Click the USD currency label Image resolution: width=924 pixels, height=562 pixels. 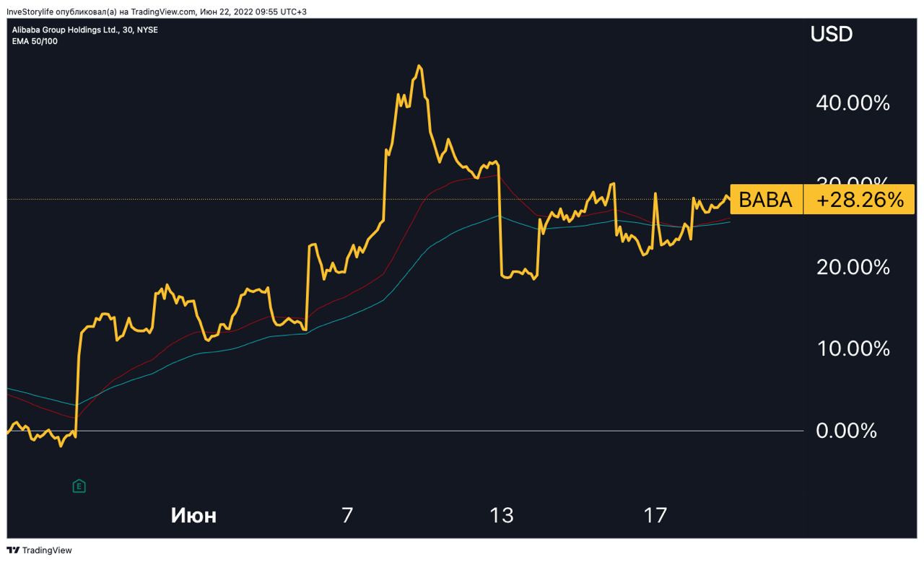pos(832,34)
